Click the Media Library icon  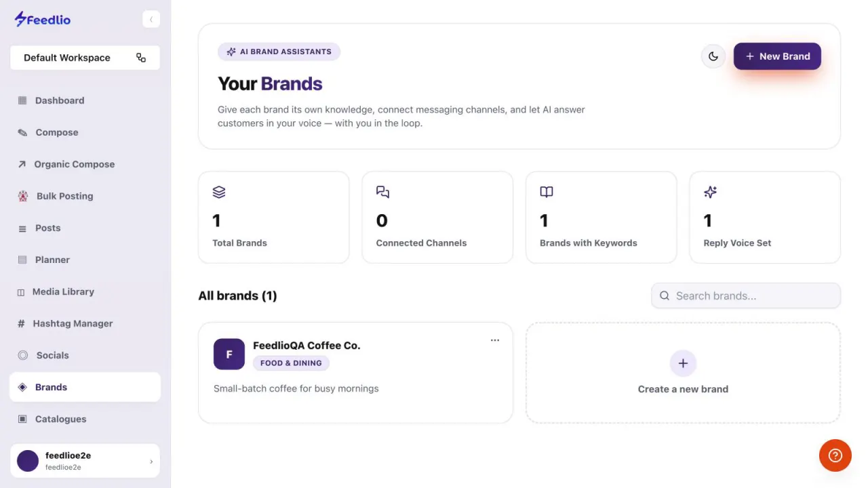pos(21,292)
